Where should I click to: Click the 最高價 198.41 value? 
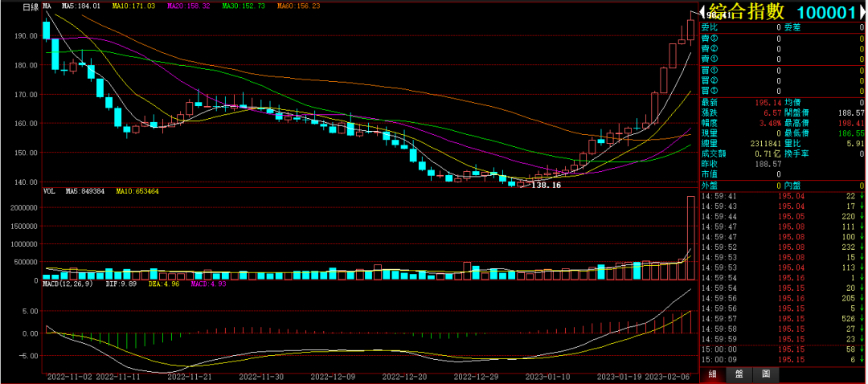pos(849,124)
